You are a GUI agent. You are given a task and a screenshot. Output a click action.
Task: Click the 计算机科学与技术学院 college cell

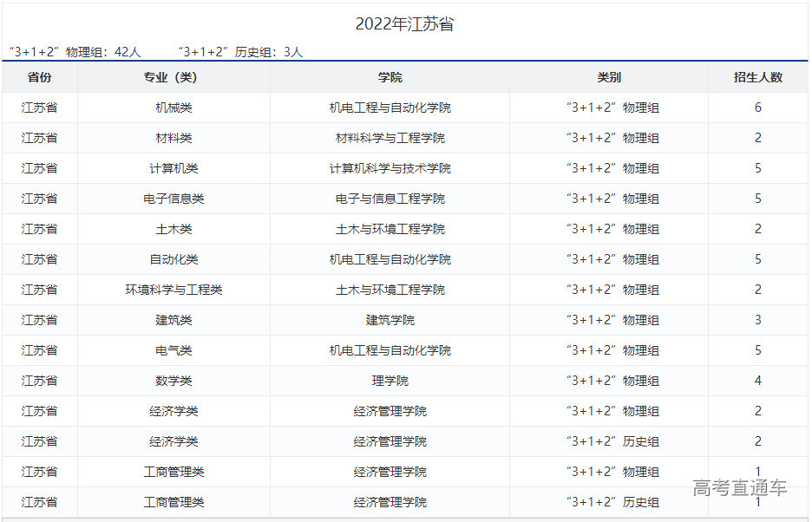(x=390, y=168)
